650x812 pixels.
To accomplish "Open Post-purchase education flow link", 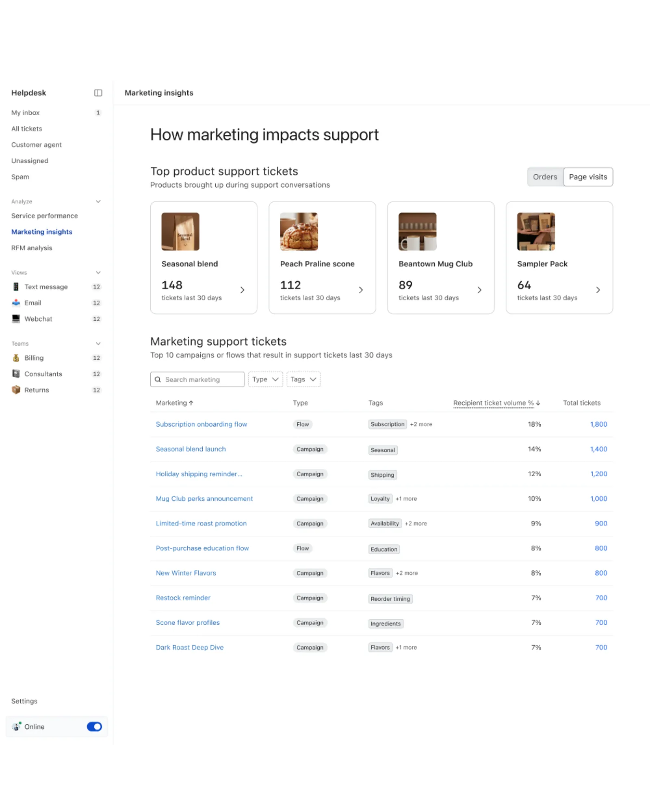I will coord(202,548).
